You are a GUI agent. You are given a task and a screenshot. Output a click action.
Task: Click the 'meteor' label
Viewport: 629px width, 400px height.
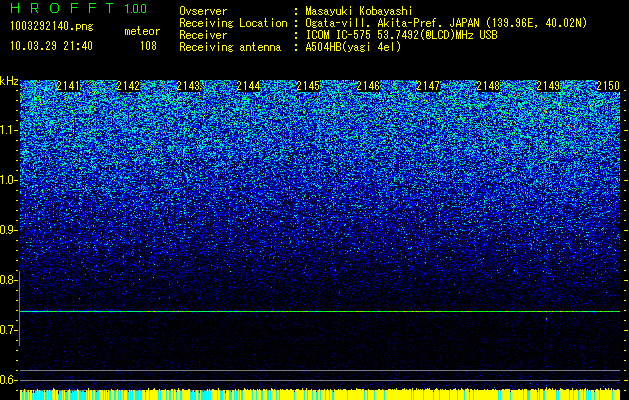click(142, 31)
